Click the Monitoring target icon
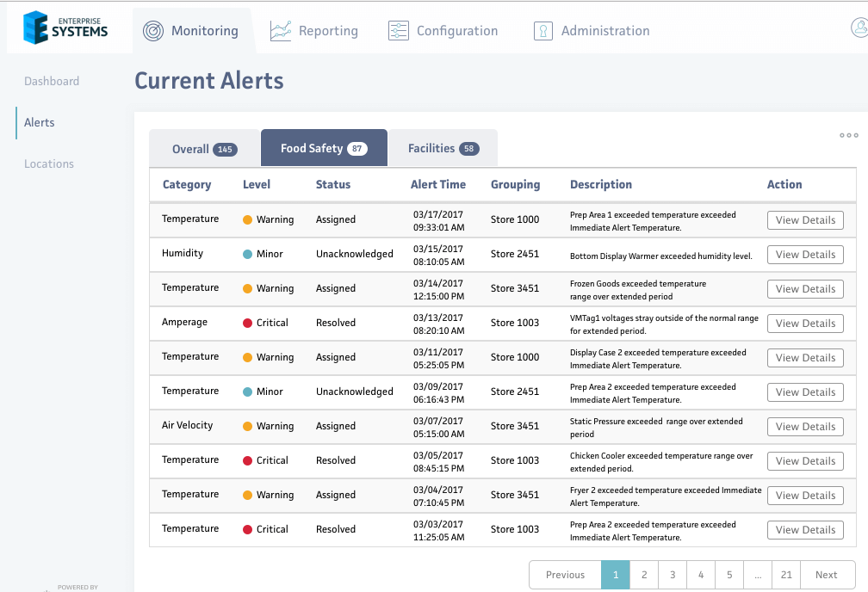Image resolution: width=868 pixels, height=592 pixels. click(x=153, y=31)
